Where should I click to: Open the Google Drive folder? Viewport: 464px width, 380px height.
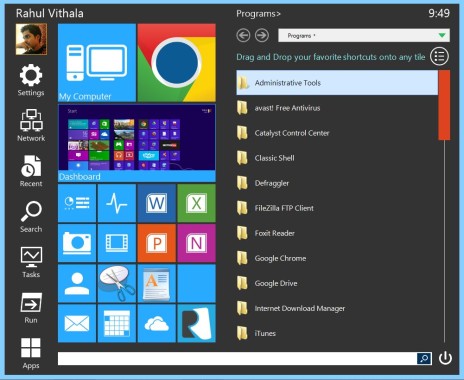tap(337, 283)
